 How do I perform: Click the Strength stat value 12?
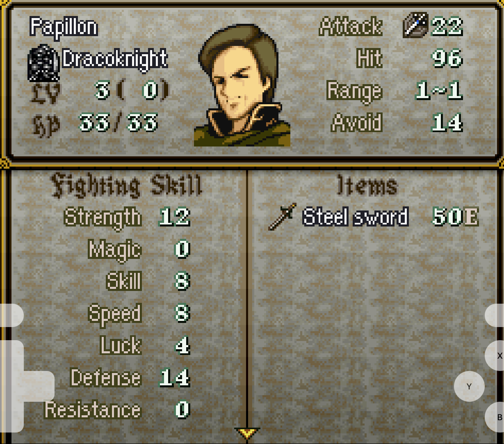[174, 217]
